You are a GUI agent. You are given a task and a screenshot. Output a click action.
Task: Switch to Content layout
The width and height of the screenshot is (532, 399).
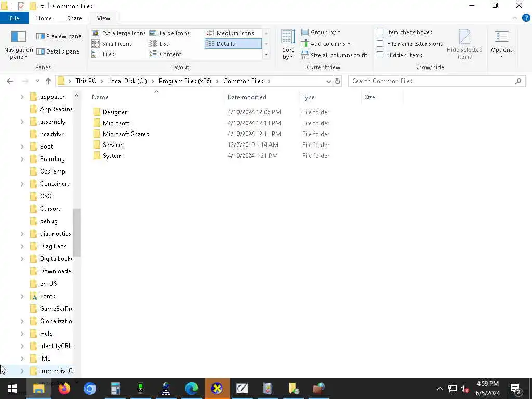(x=165, y=54)
